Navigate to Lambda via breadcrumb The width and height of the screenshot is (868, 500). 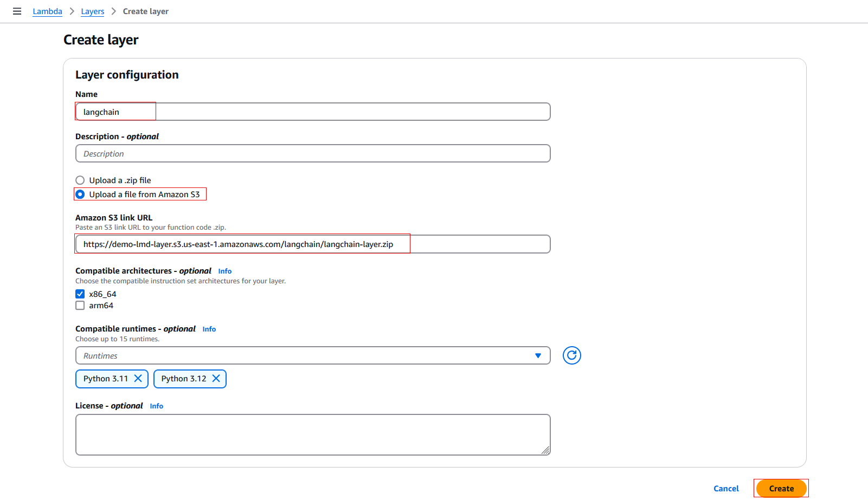pos(47,11)
